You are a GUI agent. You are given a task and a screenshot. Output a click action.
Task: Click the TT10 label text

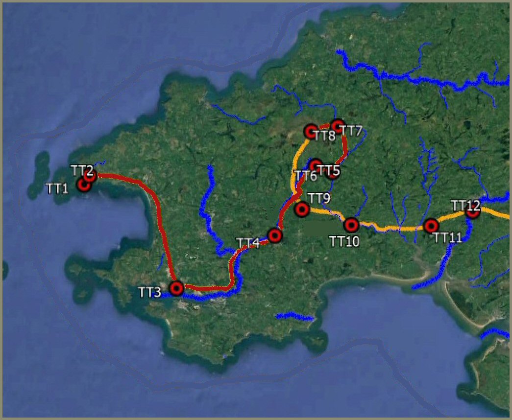(344, 241)
